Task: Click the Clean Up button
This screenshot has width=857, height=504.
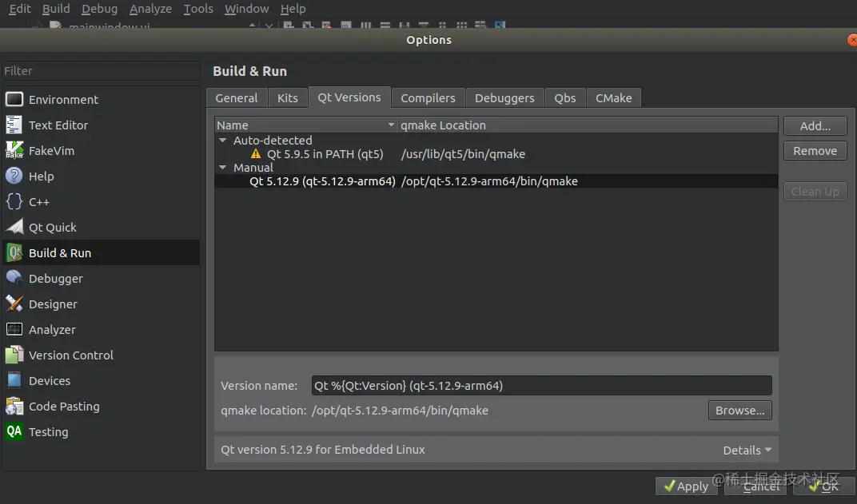Action: tap(815, 192)
